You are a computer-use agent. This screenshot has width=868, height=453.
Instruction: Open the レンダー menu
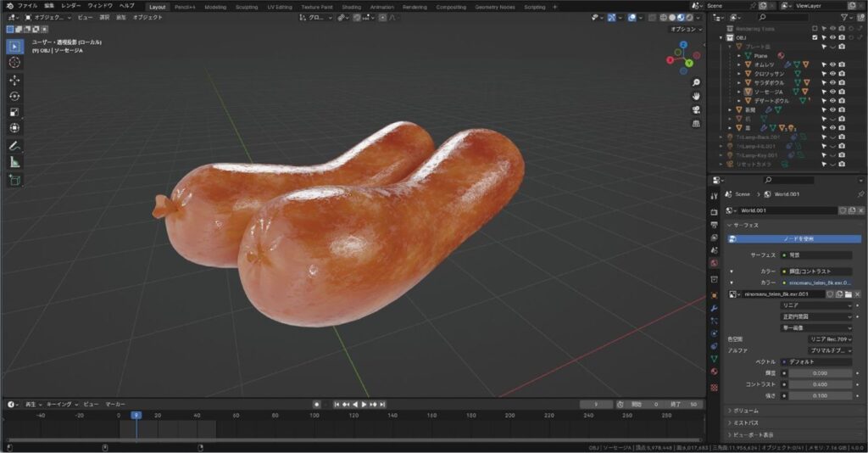tap(71, 6)
